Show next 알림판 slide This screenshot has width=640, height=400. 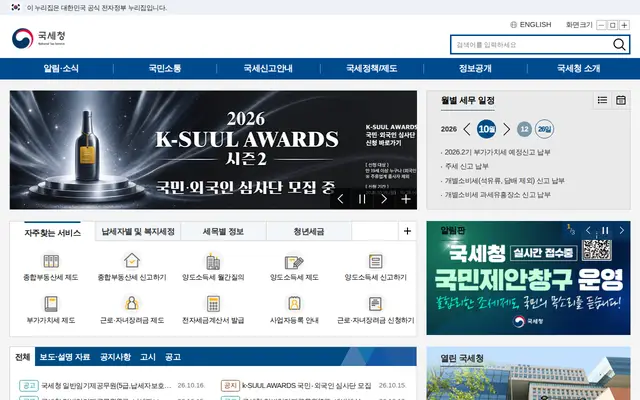(622, 231)
